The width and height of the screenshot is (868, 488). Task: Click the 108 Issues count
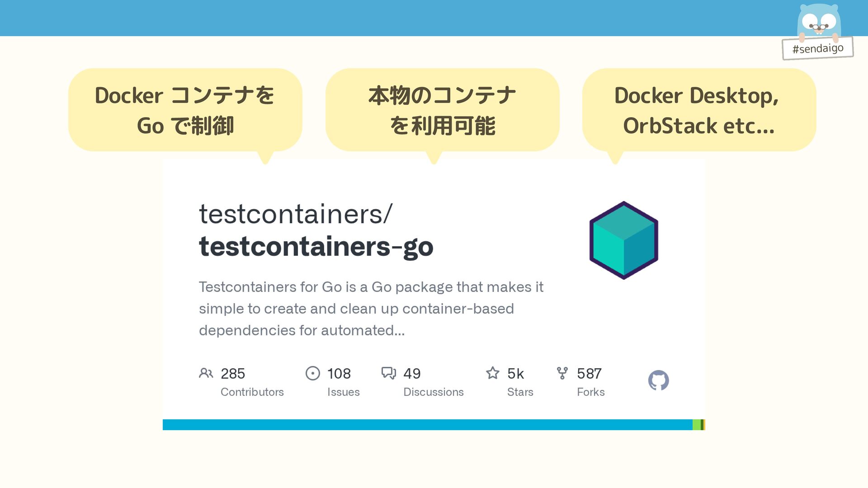339,374
